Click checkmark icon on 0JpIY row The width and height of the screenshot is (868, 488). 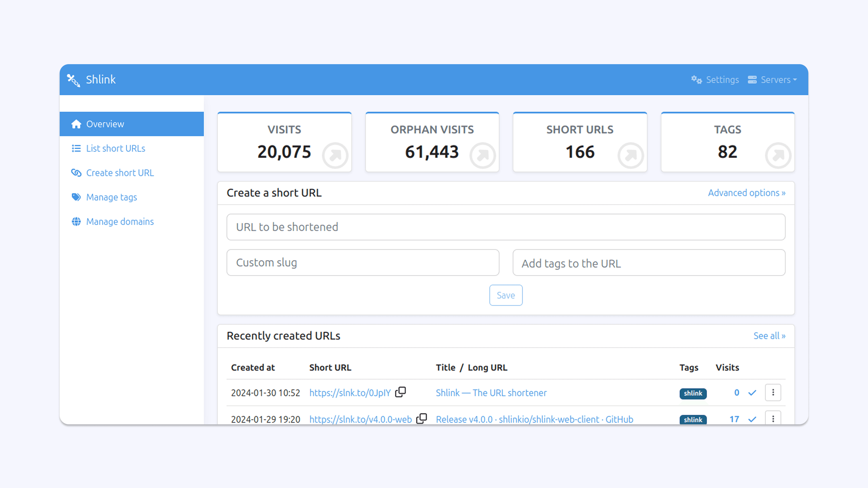coord(752,393)
